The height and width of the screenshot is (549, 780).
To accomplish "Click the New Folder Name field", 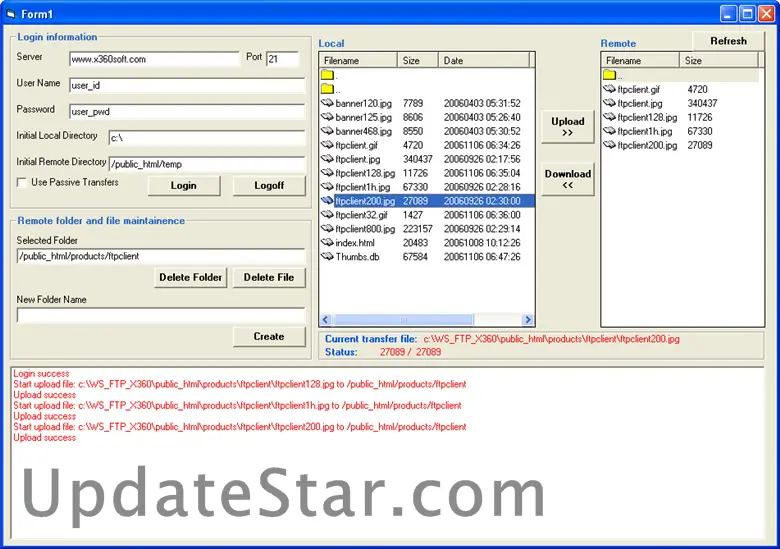I will pos(161,316).
